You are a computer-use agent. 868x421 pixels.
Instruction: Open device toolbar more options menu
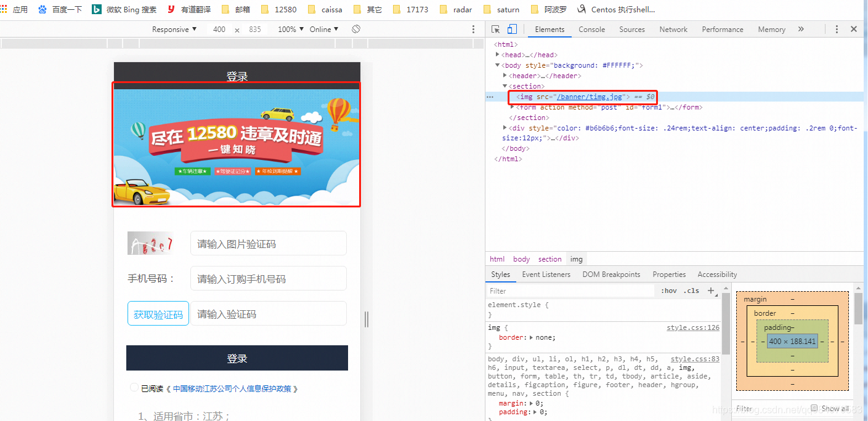coord(473,29)
